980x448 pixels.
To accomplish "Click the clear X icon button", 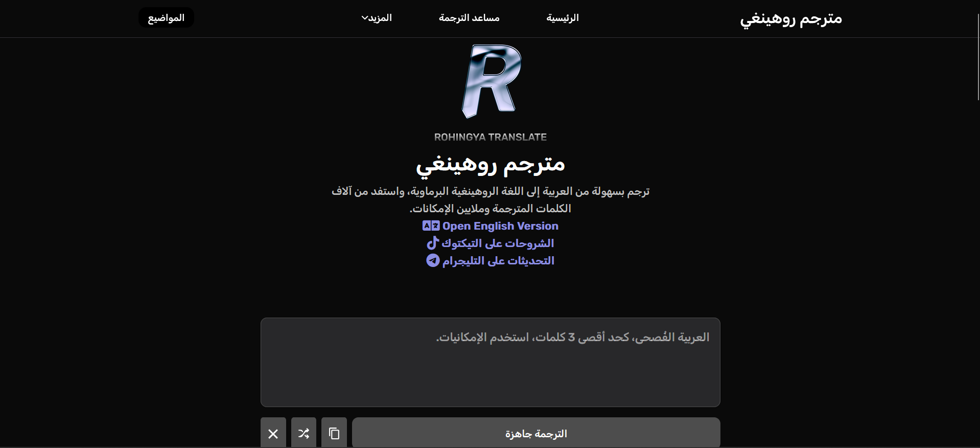I will click(273, 433).
